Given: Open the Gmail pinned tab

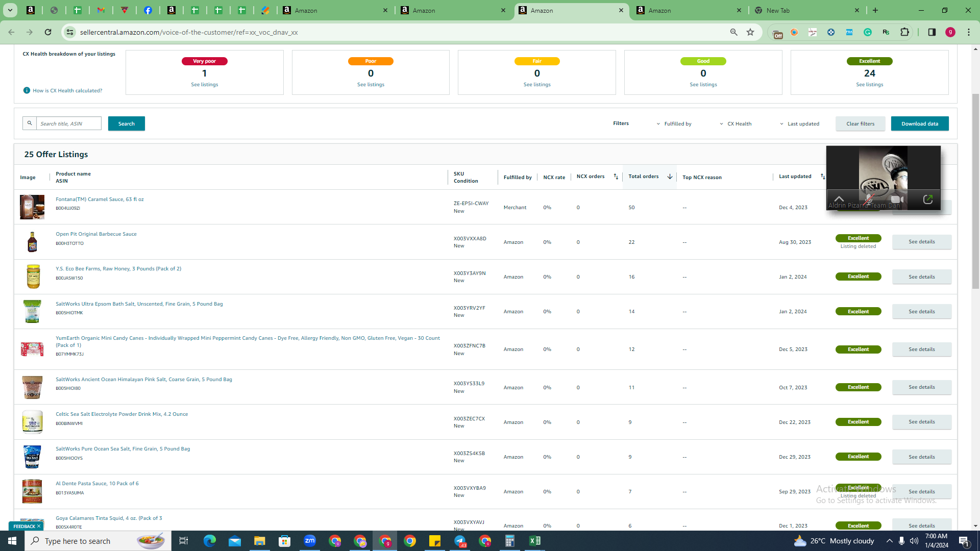Looking at the screenshot, I should pos(101,10).
